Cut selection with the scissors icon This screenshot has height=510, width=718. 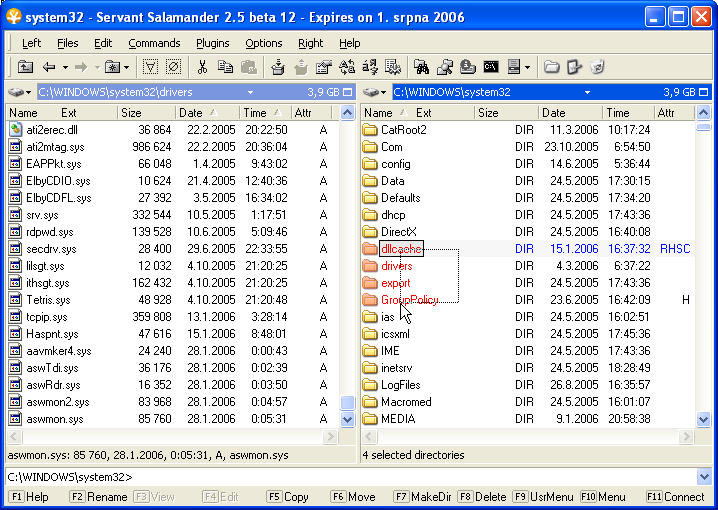[x=202, y=67]
